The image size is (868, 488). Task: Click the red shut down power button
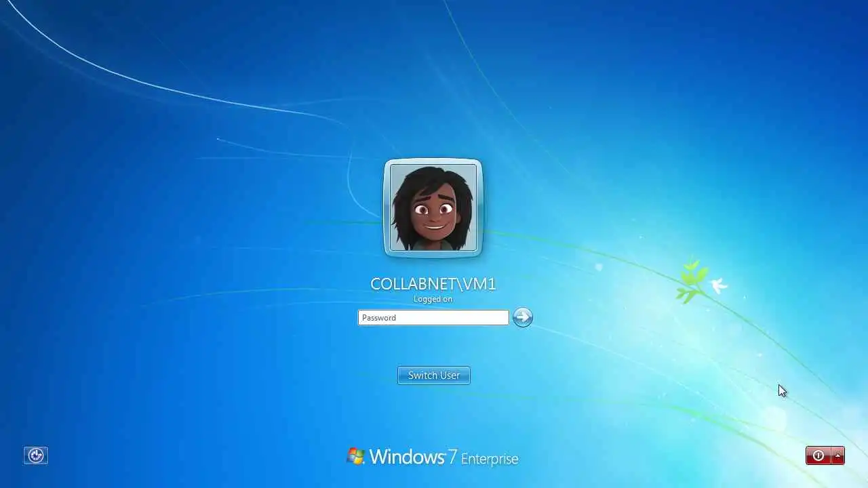[x=818, y=456]
